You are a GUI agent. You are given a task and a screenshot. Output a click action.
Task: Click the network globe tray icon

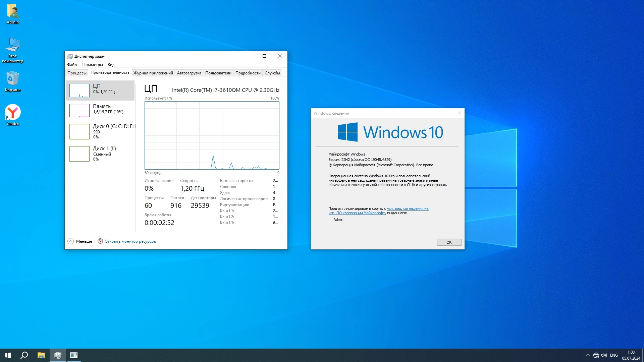[596, 355]
